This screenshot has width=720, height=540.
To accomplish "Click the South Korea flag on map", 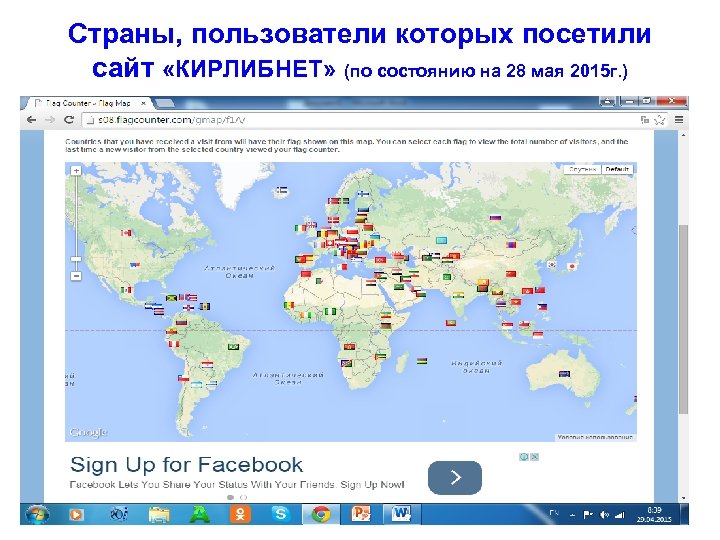I will 552,264.
